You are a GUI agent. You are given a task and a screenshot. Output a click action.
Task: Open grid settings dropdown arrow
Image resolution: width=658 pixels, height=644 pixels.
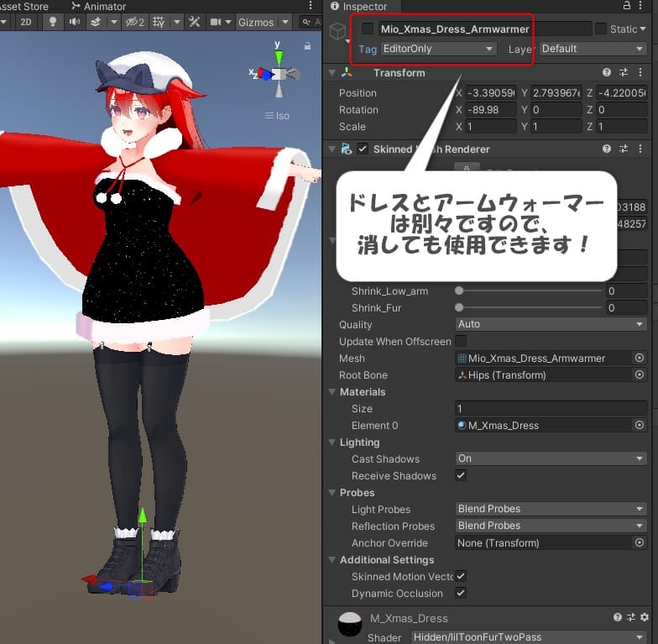tap(177, 22)
